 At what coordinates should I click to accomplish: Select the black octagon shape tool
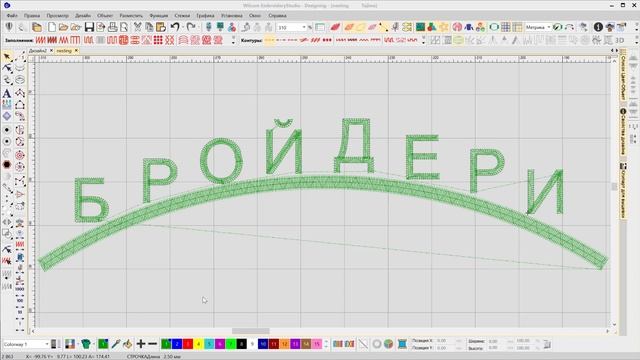[7, 164]
